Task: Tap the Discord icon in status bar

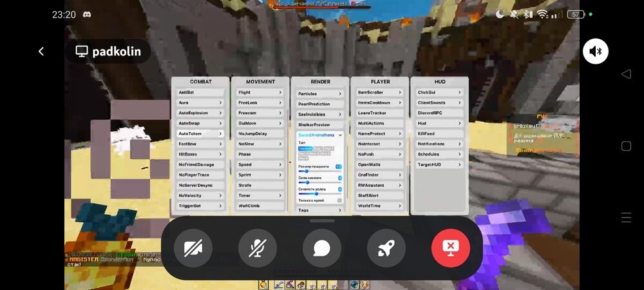Action: (87, 14)
